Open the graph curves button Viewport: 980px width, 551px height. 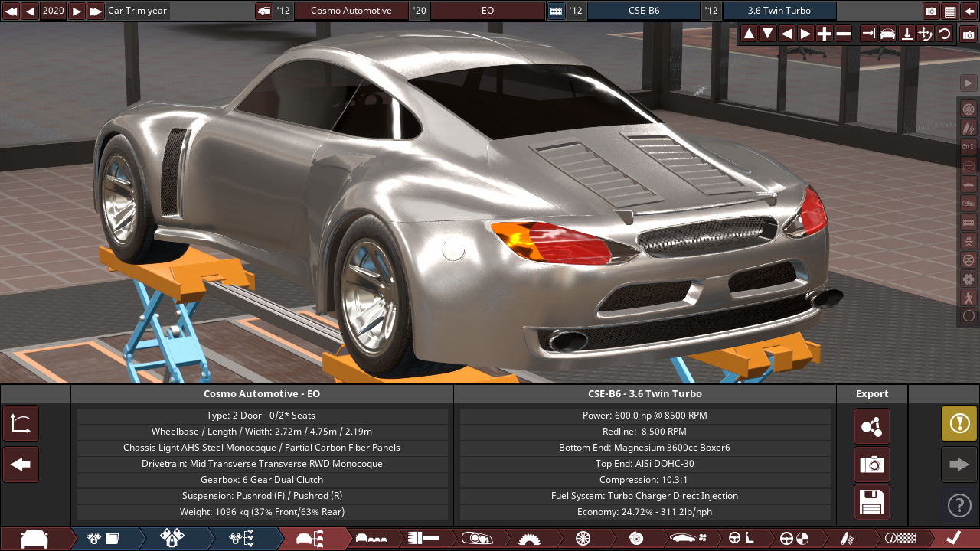pos(21,424)
